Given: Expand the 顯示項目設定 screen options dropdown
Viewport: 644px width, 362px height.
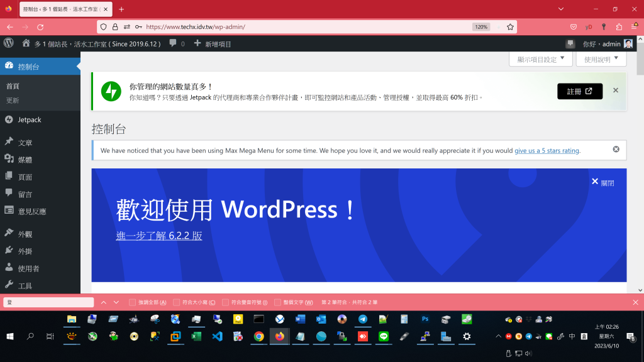Looking at the screenshot, I should (x=540, y=59).
